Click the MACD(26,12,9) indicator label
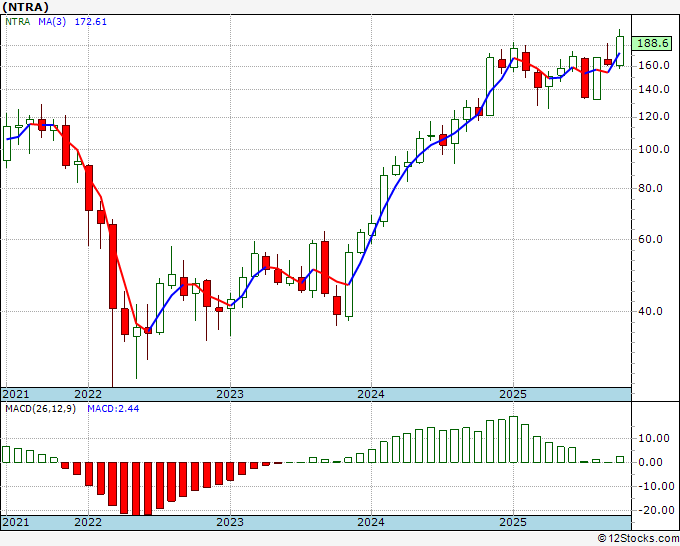 point(40,409)
